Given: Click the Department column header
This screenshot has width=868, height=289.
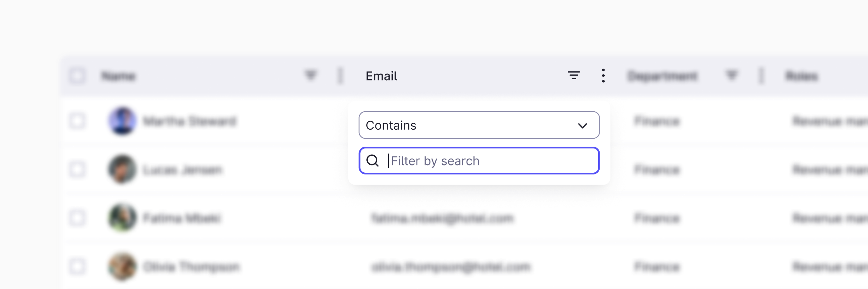Looking at the screenshot, I should click(x=663, y=76).
